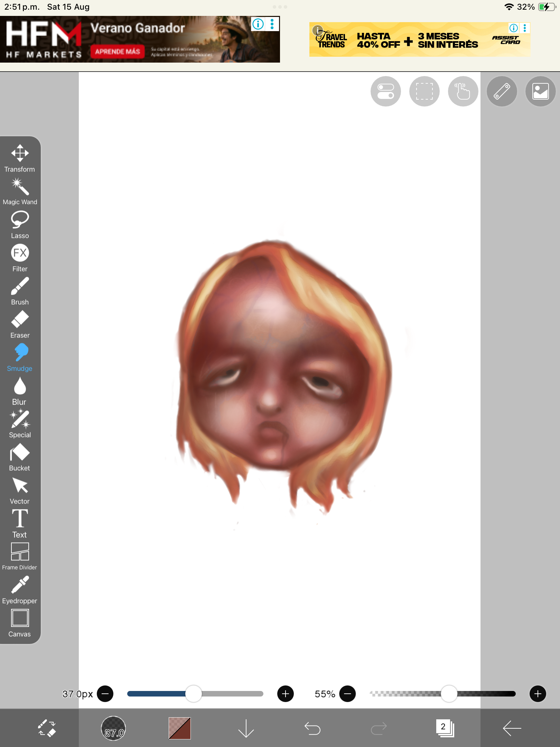Screen dimensions: 560x747
Task: Open the HF Markets ad options menu
Action: click(272, 24)
